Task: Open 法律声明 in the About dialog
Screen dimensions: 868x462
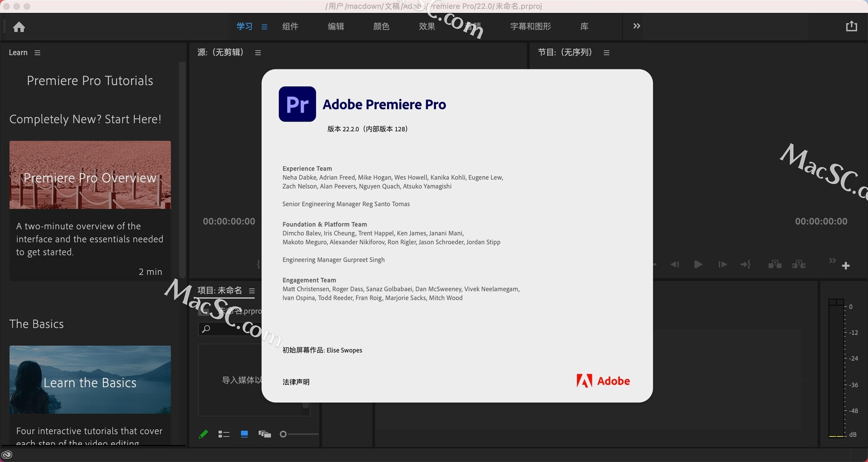Action: [x=296, y=382]
